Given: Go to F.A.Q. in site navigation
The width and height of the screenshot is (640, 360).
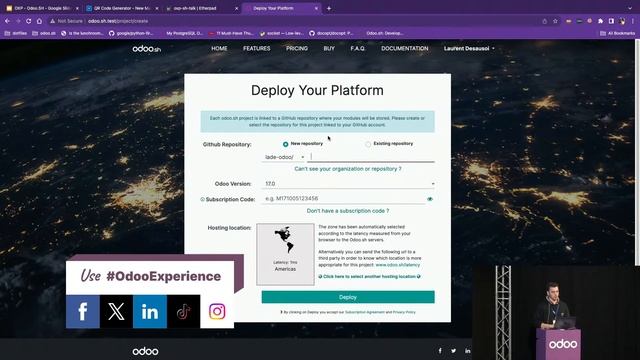Looking at the screenshot, I should [x=358, y=49].
